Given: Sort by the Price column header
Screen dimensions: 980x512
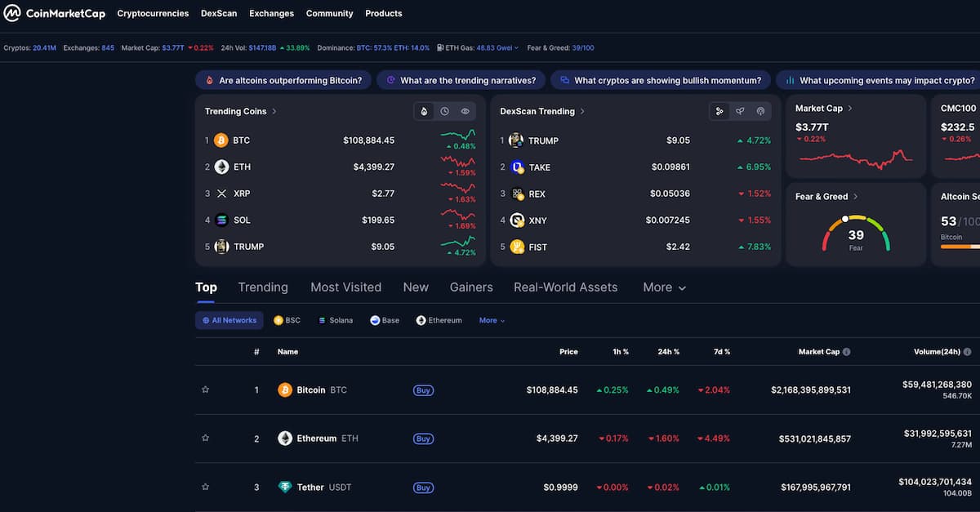Looking at the screenshot, I should point(568,352).
